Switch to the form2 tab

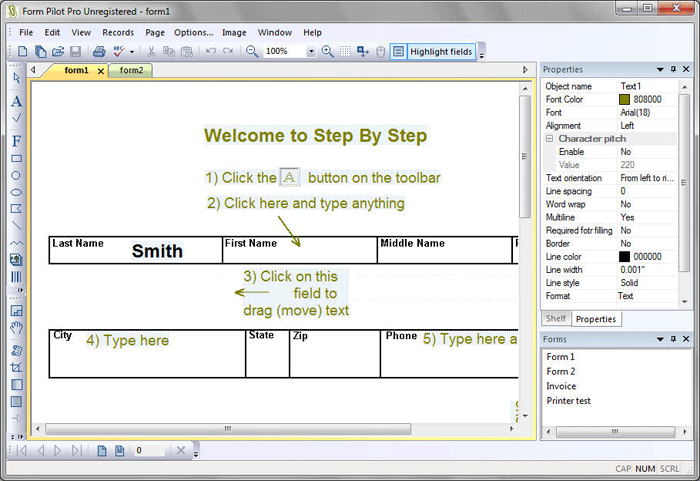[131, 71]
